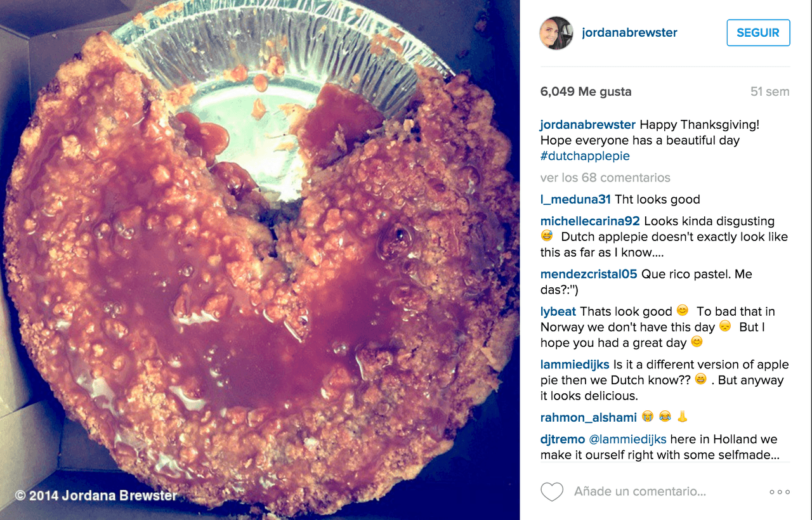Open lybeat's profile link
The height and width of the screenshot is (520, 812).
558,311
